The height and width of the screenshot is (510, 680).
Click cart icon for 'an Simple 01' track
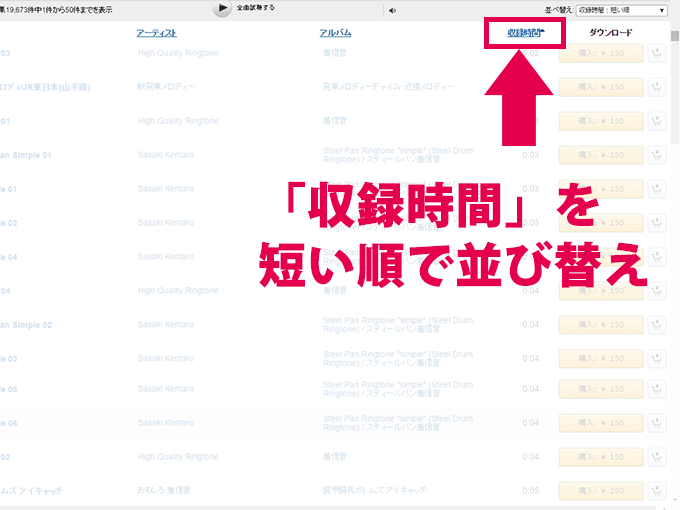click(x=657, y=155)
